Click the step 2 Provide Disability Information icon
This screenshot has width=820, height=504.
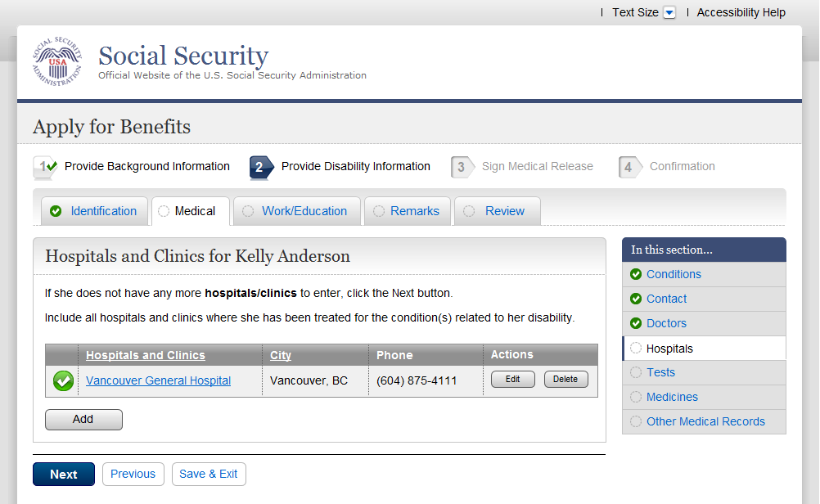(261, 167)
